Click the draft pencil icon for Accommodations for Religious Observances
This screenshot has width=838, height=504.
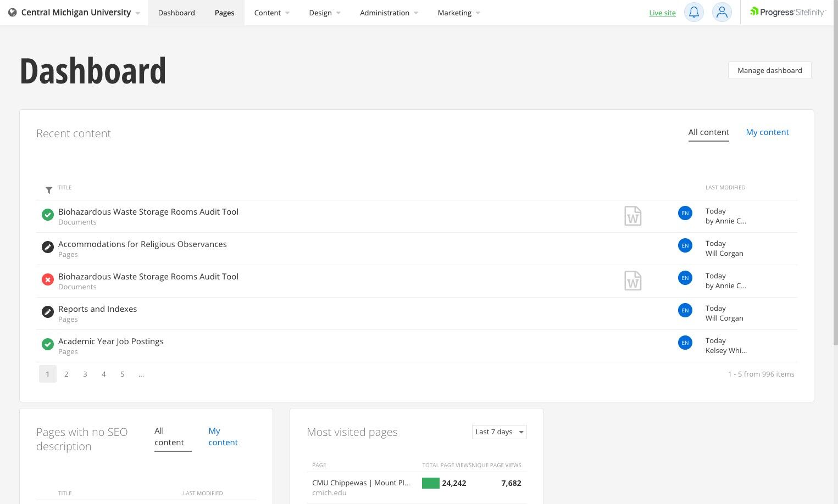[48, 247]
